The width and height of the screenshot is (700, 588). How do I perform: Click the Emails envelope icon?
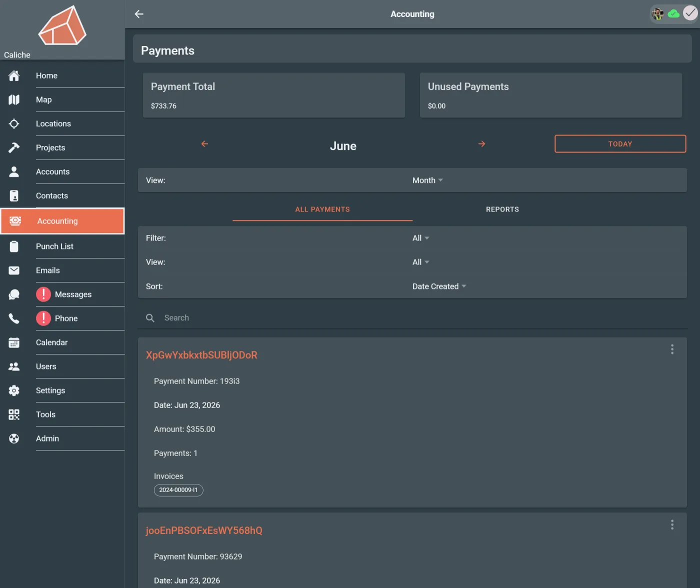[14, 270]
